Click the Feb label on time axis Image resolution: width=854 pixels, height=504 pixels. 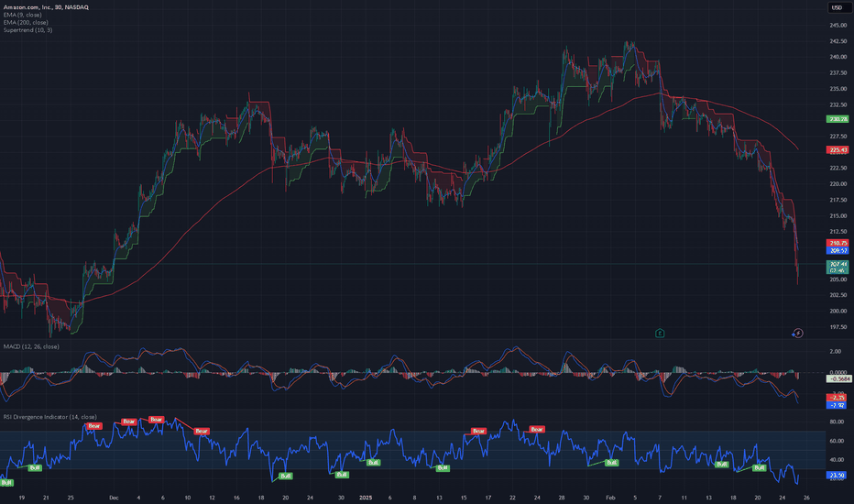tap(610, 498)
